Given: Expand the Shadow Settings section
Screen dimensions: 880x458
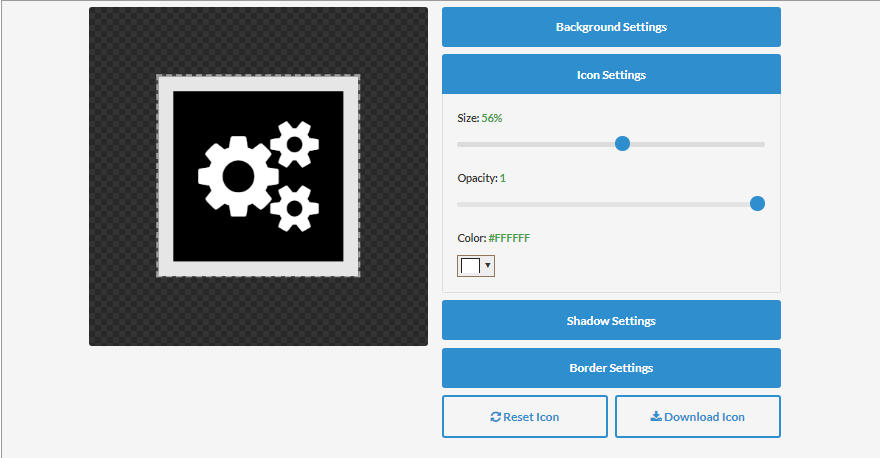Looking at the screenshot, I should coord(611,321).
